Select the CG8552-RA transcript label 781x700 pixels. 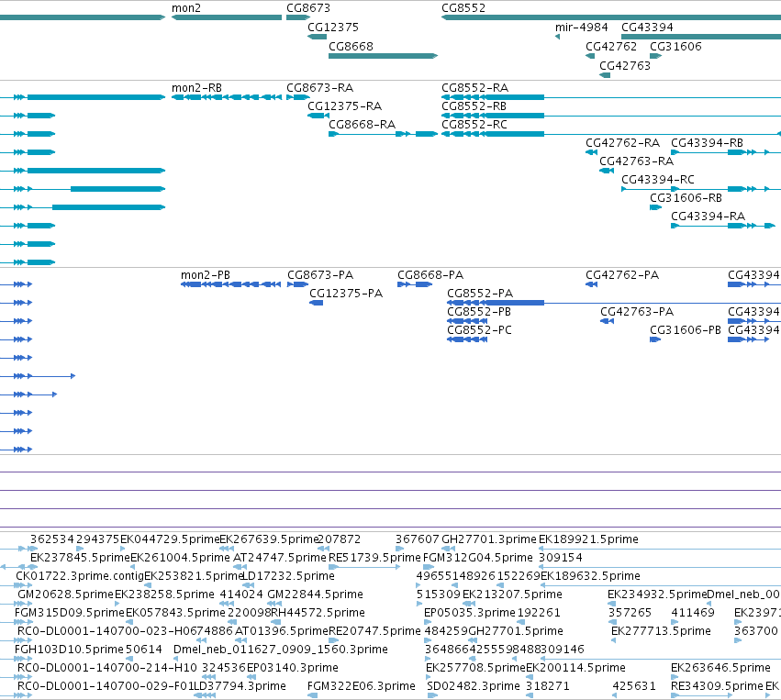475,88
